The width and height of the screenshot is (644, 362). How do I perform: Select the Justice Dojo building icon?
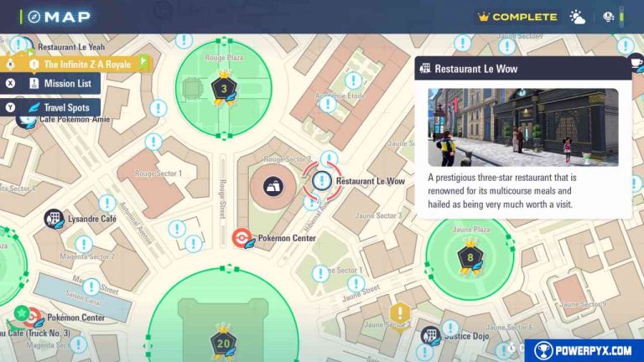click(x=430, y=336)
